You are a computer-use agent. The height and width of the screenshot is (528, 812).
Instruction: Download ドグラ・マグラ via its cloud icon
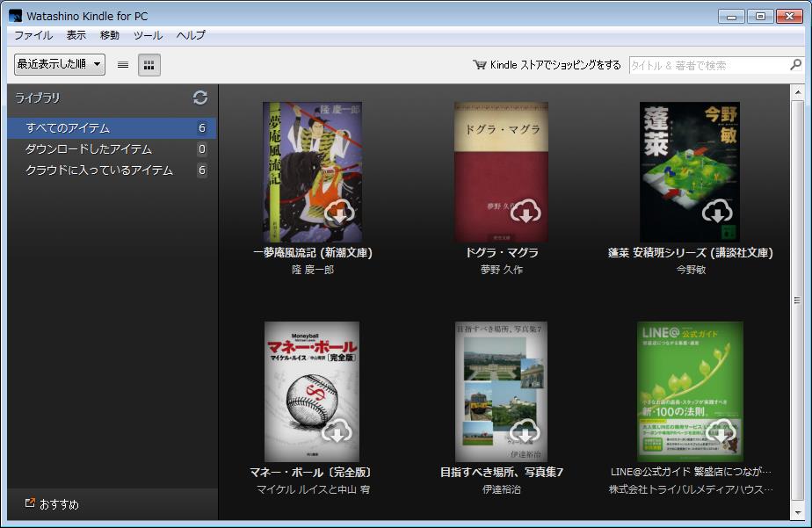click(526, 211)
